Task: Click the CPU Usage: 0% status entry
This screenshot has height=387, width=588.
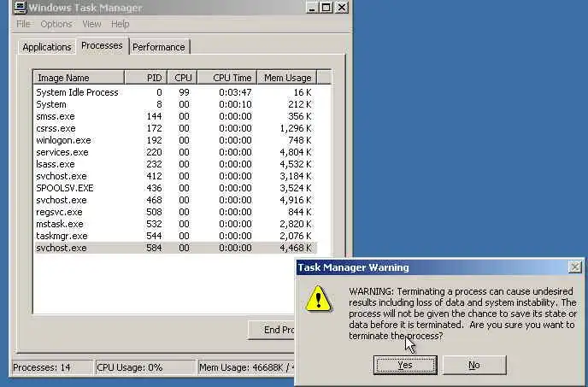Action: 144,367
